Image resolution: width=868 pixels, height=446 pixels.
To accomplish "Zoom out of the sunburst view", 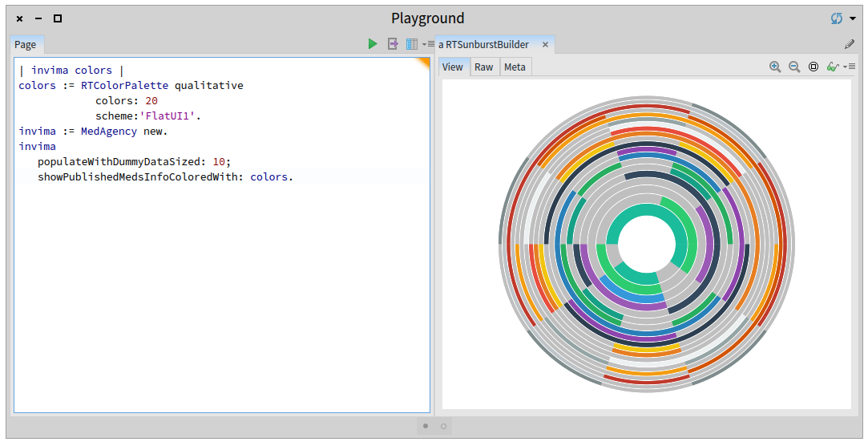I will click(x=794, y=67).
